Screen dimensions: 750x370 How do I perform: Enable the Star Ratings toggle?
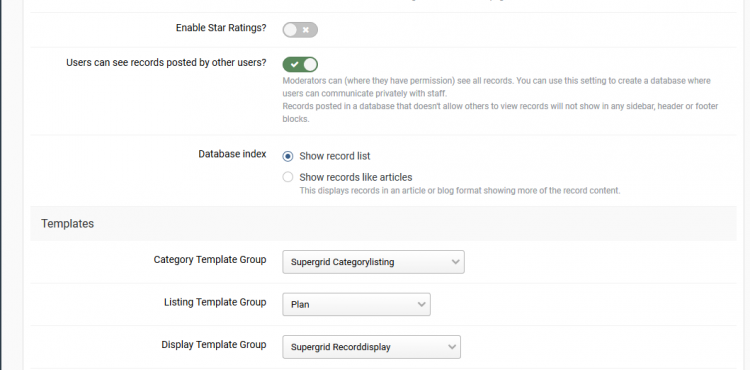click(x=300, y=30)
